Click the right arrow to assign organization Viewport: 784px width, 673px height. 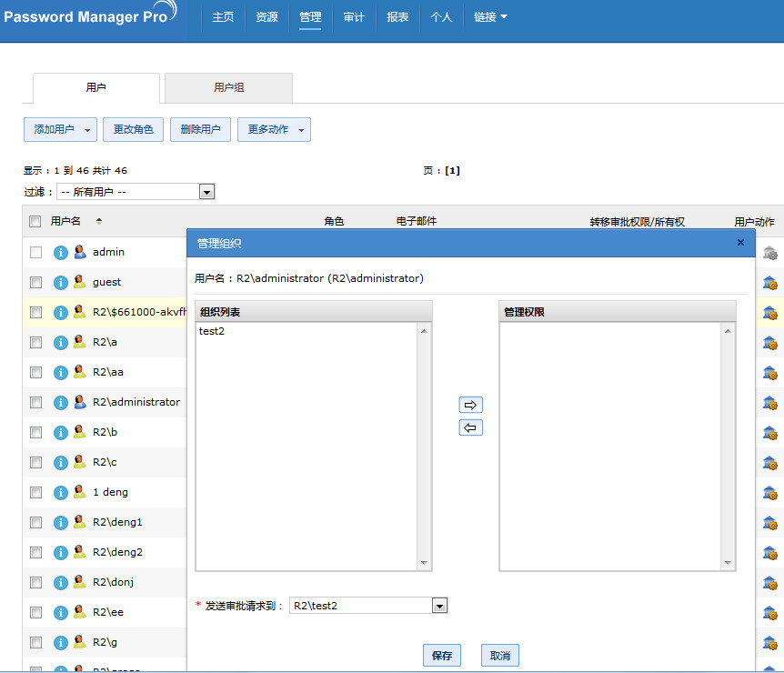point(470,406)
